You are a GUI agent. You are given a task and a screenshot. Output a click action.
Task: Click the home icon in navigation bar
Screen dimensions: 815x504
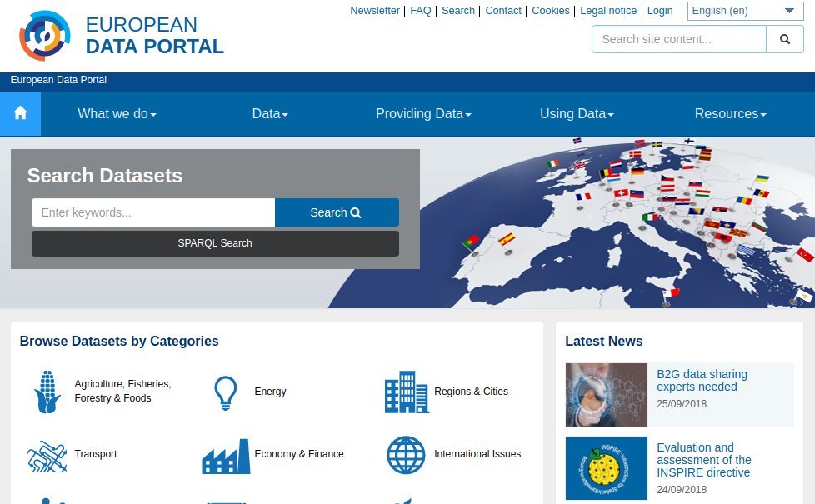coord(21,113)
